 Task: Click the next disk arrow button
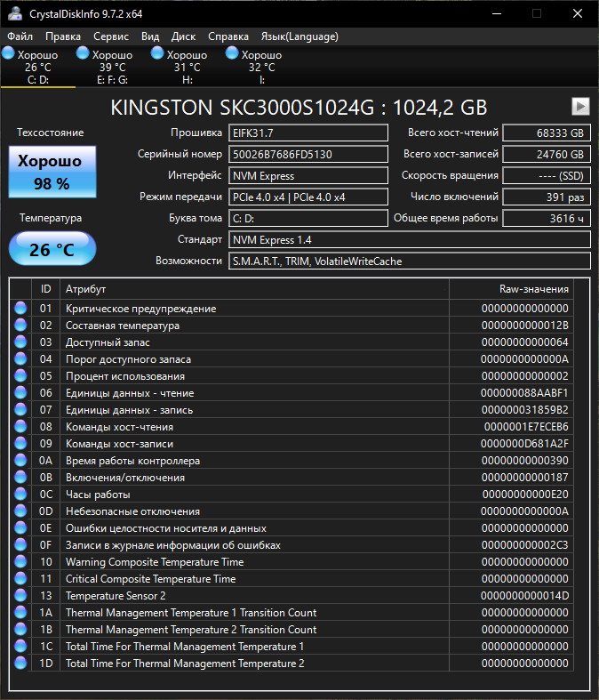tap(579, 107)
